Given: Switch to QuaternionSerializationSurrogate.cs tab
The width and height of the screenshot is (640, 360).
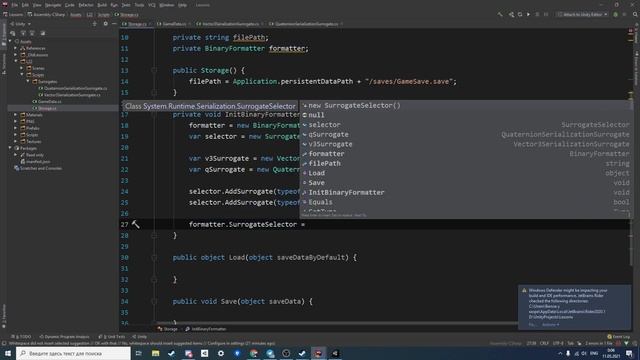Looking at the screenshot, I should pos(306,24).
